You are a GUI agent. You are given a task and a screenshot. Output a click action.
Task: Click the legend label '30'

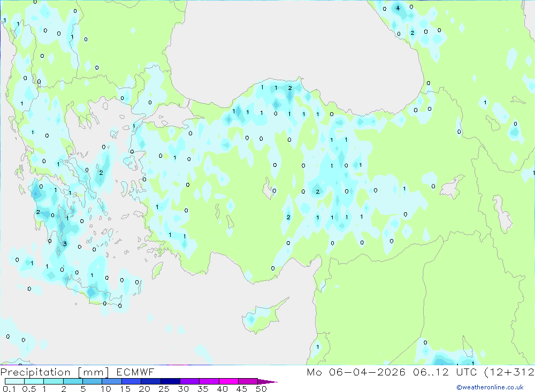(184, 389)
